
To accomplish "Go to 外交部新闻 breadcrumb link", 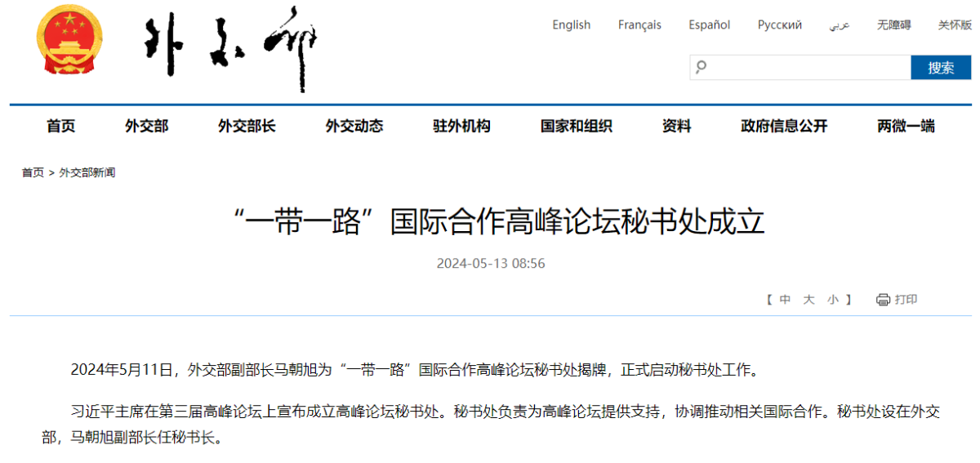I will click(87, 173).
